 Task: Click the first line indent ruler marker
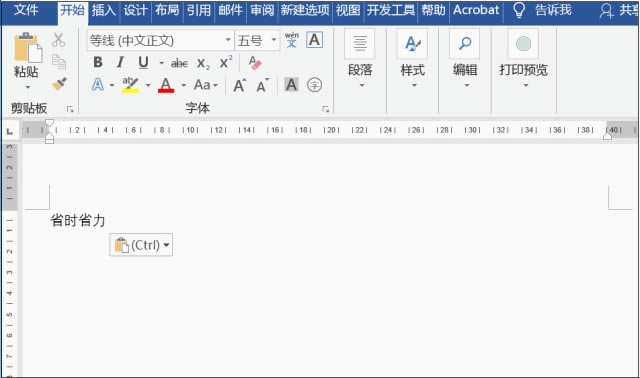point(49,123)
